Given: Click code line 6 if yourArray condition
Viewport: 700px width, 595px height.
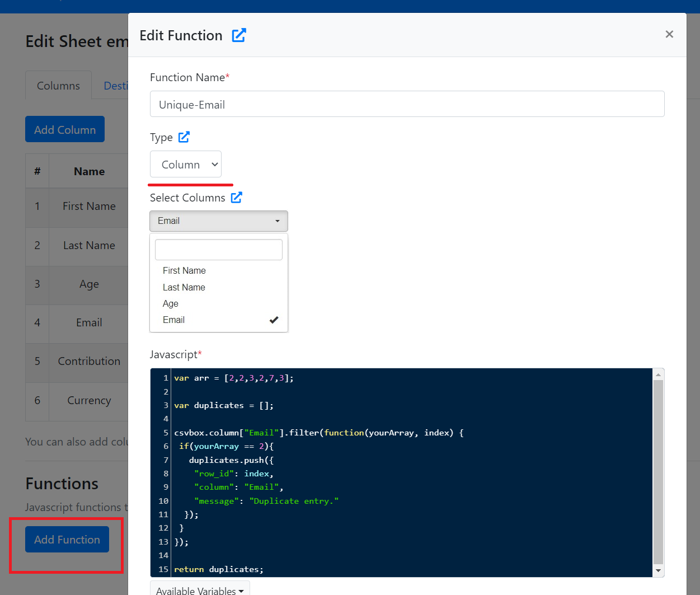Looking at the screenshot, I should coord(227,446).
